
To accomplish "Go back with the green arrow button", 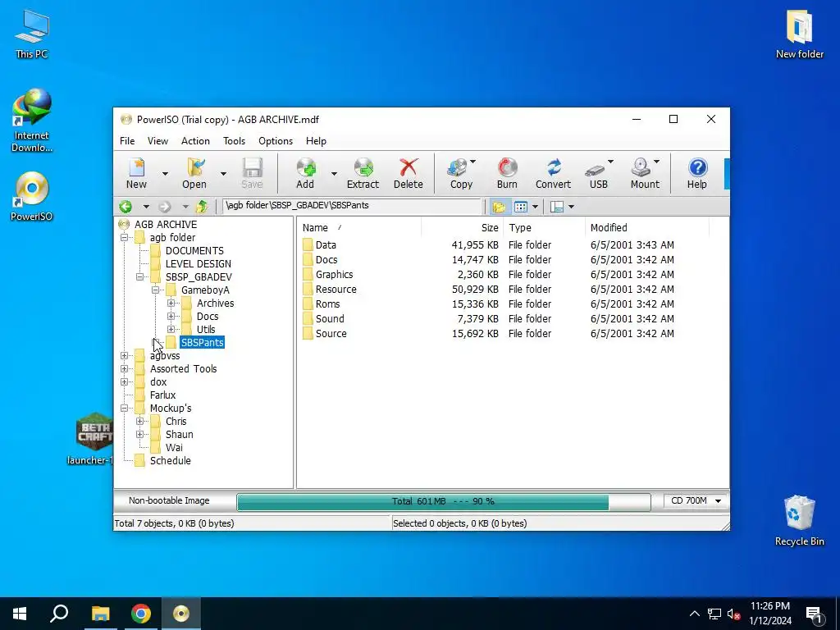I will pos(126,206).
